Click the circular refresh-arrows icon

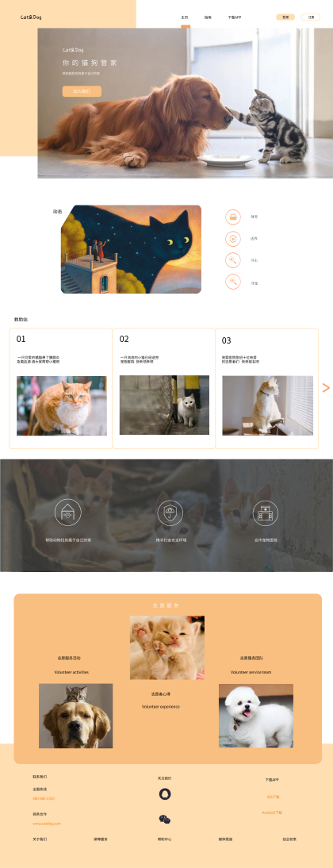[x=233, y=239]
